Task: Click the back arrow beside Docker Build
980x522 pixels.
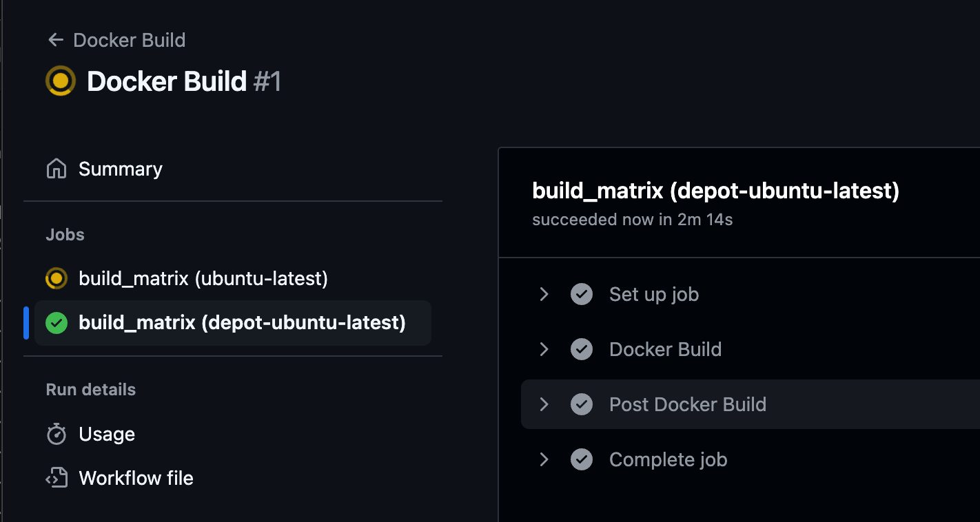Action: pos(56,40)
